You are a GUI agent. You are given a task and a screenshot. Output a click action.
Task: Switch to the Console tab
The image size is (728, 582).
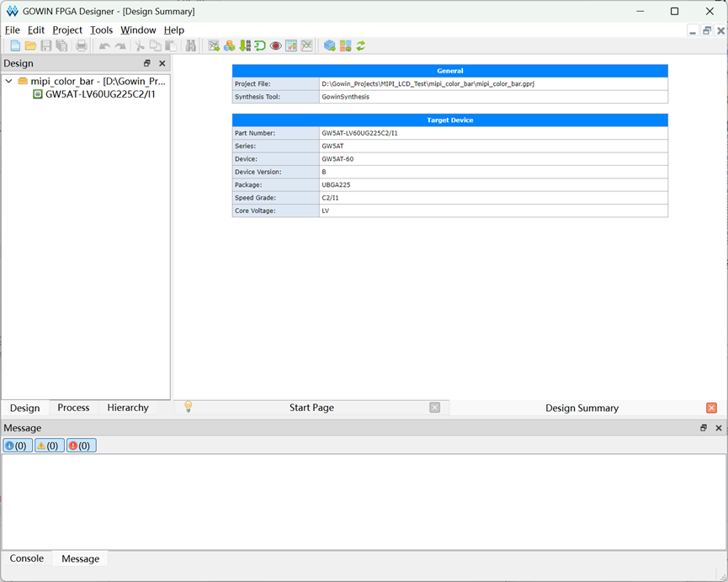pyautogui.click(x=27, y=558)
